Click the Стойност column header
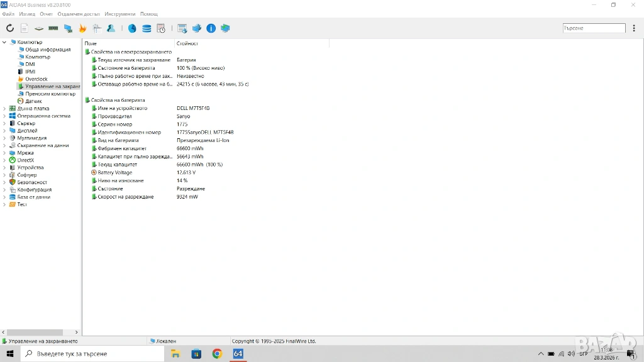 187,43
